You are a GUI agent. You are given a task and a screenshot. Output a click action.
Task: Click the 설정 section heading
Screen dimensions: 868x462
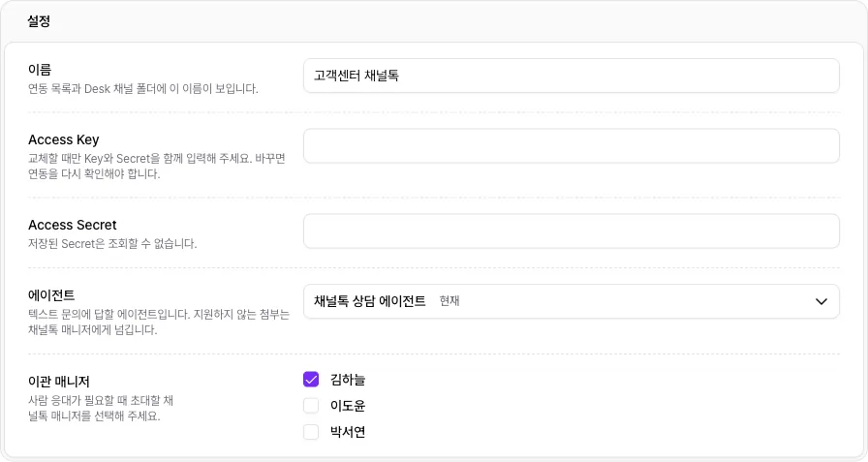(x=39, y=21)
